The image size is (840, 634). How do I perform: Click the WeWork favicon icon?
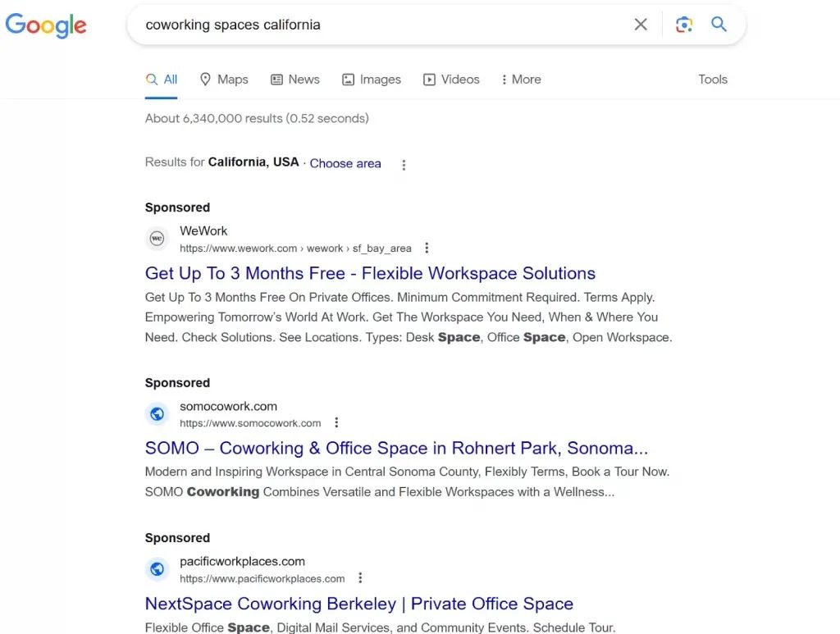(x=157, y=239)
